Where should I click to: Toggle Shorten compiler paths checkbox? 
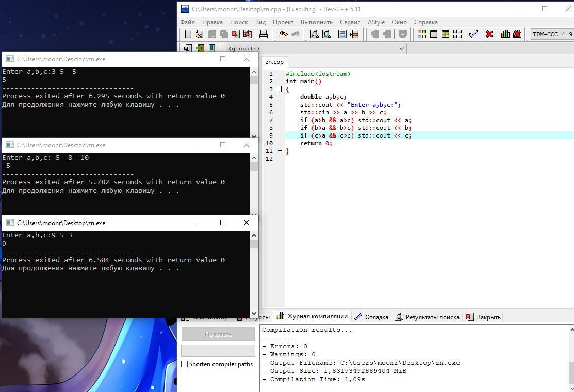point(185,364)
